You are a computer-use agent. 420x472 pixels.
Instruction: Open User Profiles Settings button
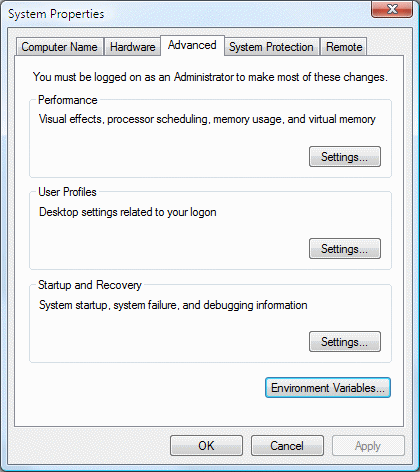(345, 249)
